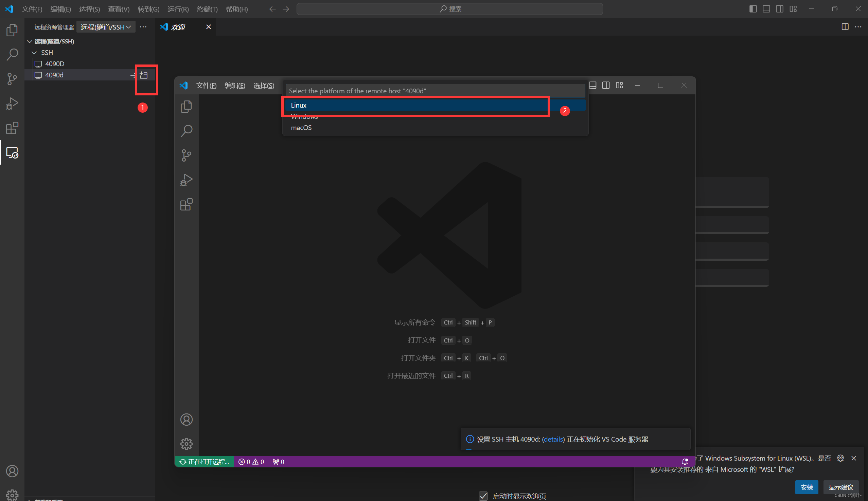Open the details link in the SSH notification

coord(553,440)
